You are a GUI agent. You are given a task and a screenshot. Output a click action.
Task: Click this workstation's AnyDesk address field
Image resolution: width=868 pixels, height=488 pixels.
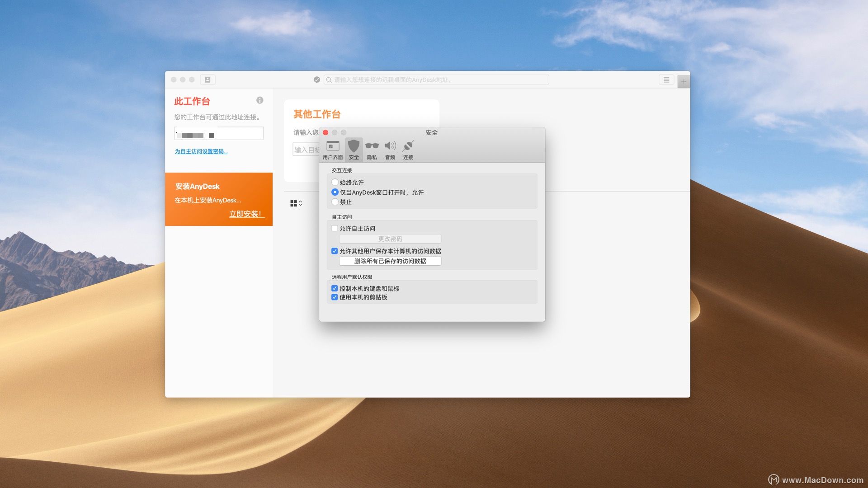(x=219, y=133)
